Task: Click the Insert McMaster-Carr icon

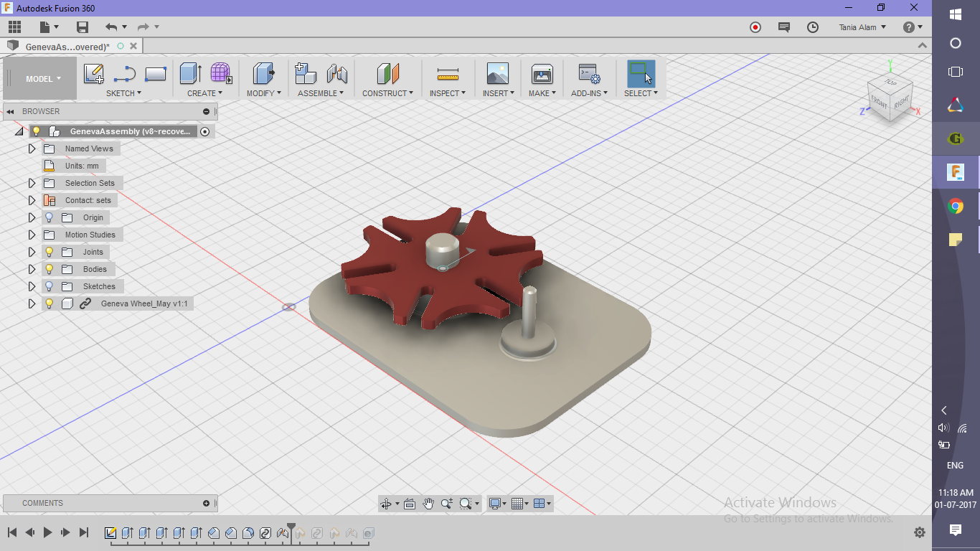Action: click(x=498, y=73)
